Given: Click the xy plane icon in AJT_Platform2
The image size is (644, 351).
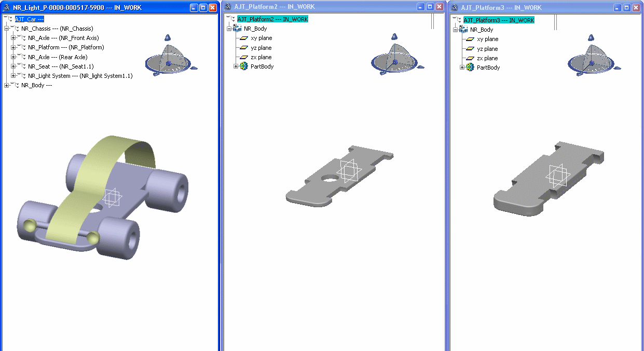Looking at the screenshot, I should [x=244, y=38].
